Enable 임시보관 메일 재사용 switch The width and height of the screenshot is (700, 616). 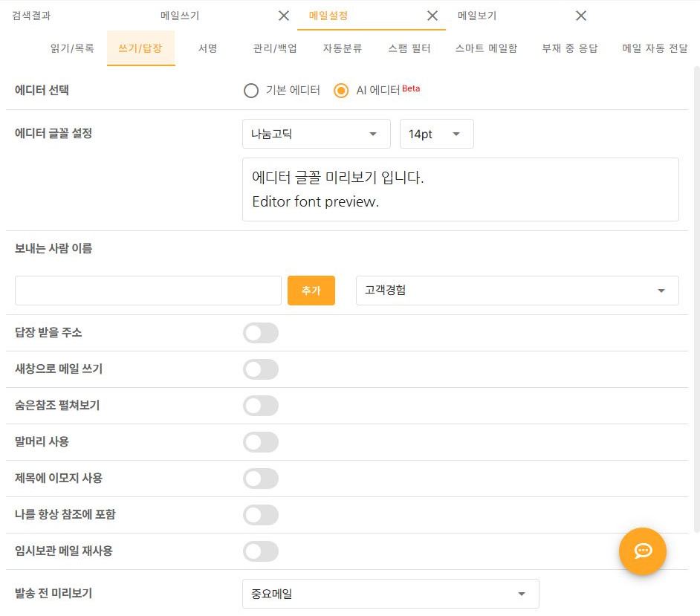pyautogui.click(x=261, y=551)
